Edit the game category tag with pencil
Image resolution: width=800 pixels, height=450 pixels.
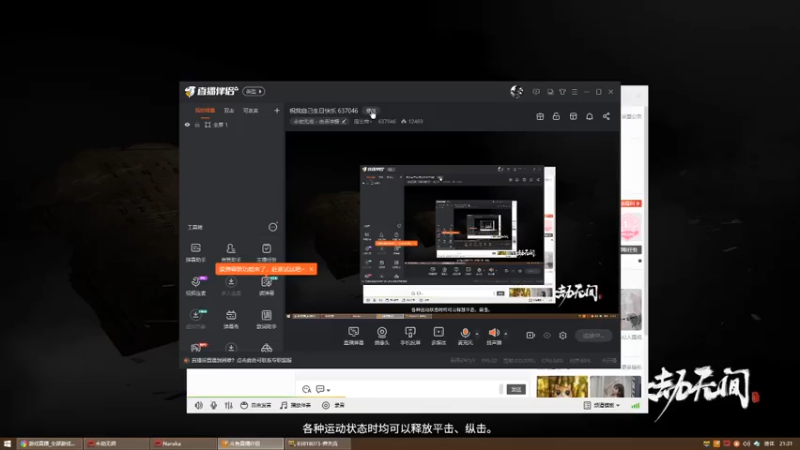coord(344,121)
